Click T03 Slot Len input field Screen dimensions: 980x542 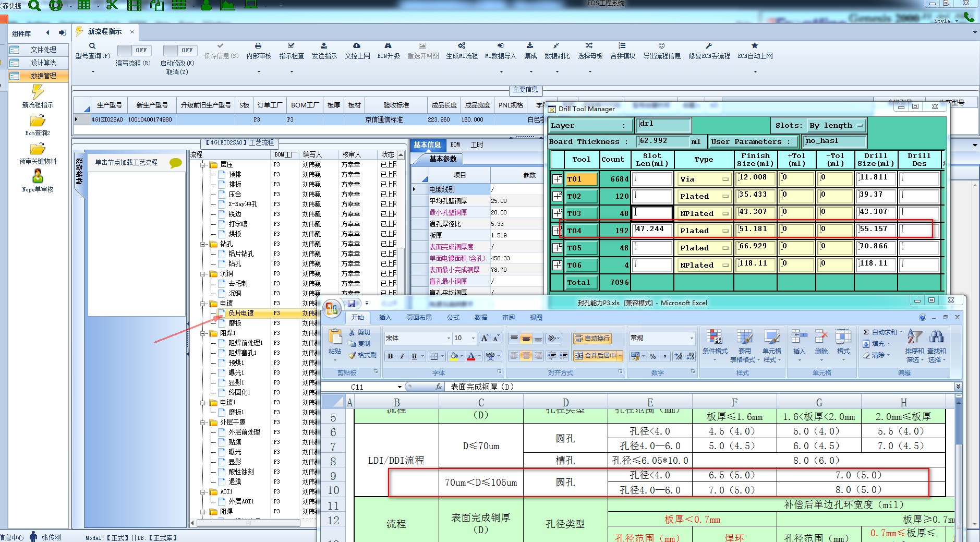[x=652, y=213]
